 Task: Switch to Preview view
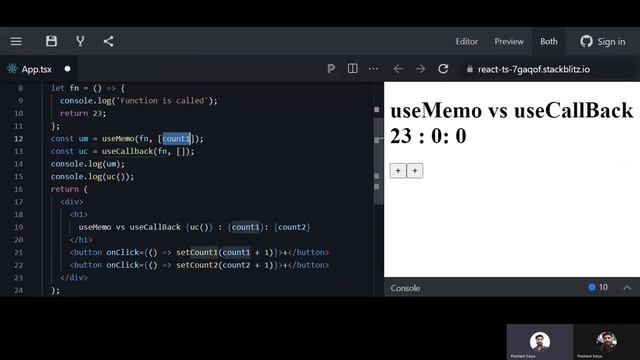(x=509, y=42)
